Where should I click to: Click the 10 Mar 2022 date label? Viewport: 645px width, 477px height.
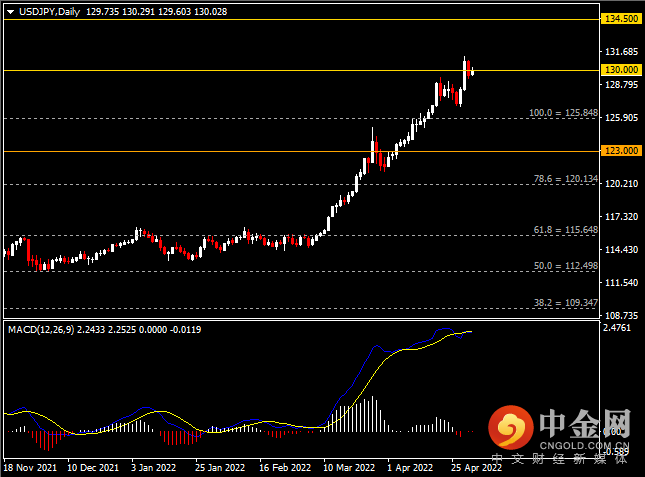349,468
